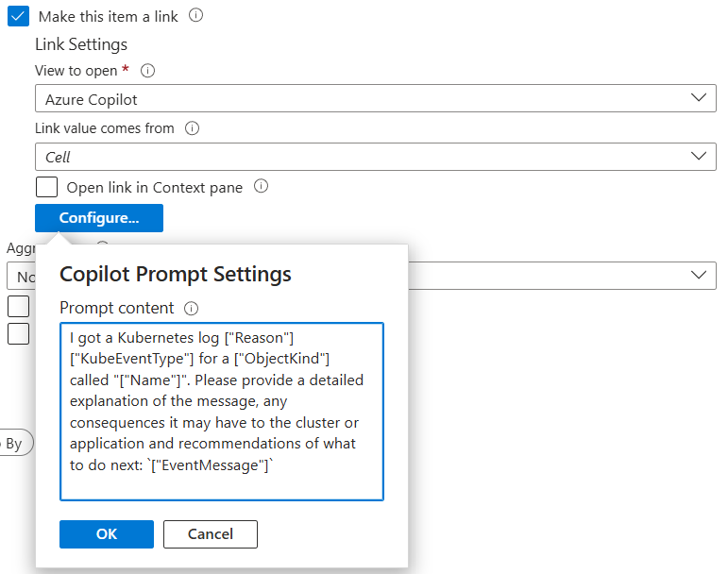Click info icon beside Link value comes from

click(x=193, y=128)
